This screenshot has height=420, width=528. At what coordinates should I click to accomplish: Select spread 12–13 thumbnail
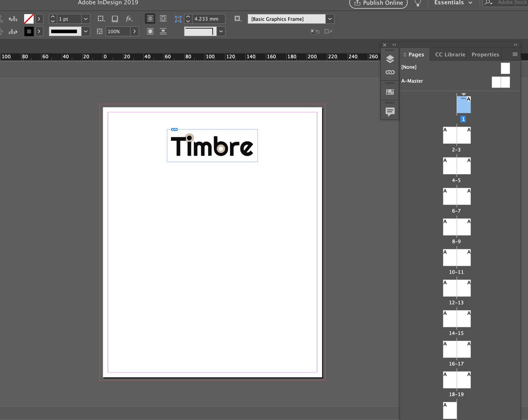(457, 288)
